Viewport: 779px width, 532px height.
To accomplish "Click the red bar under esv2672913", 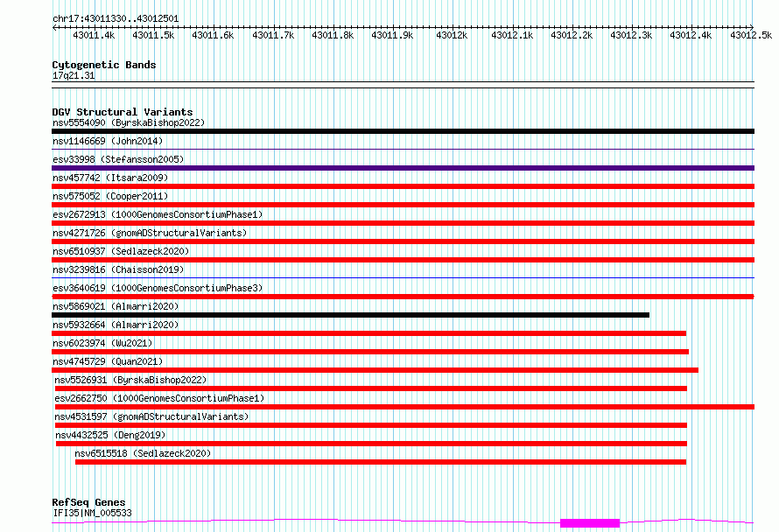I will 403,223.
